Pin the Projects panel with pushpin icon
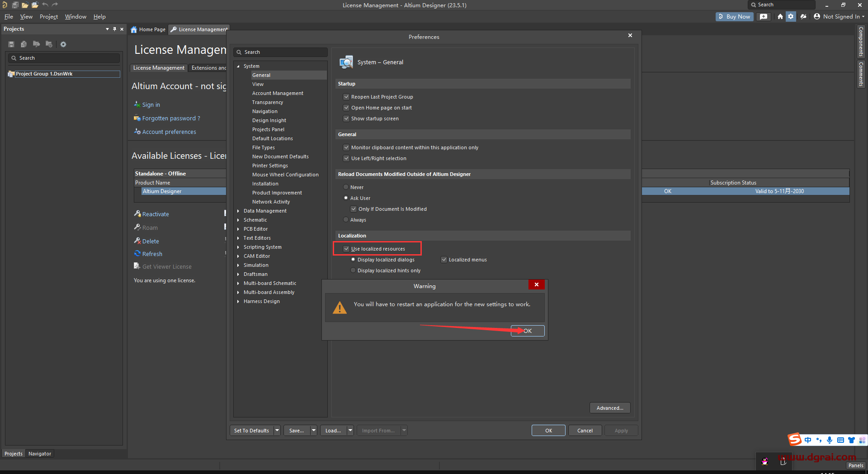The width and height of the screenshot is (868, 474). click(x=115, y=29)
